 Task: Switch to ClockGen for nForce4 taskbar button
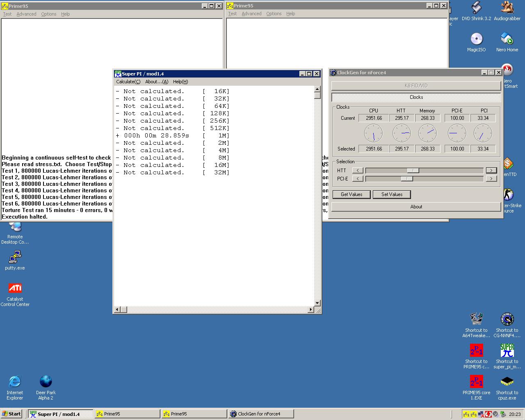[260, 414]
